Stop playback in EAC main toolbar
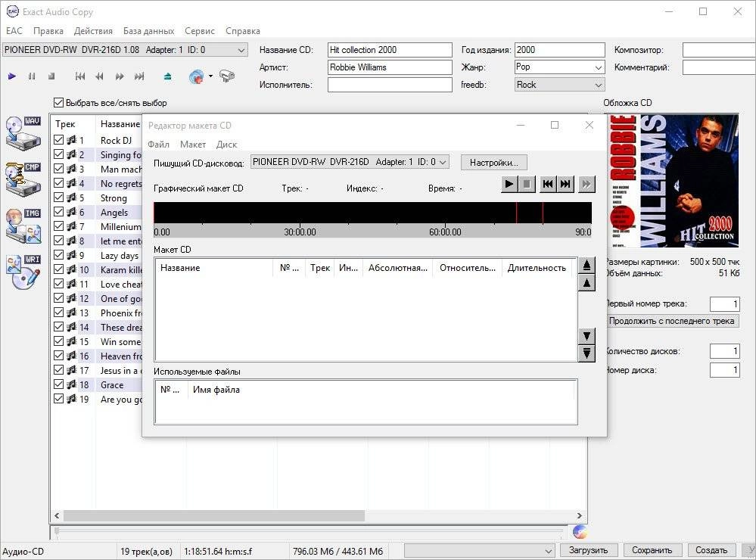 coord(51,76)
